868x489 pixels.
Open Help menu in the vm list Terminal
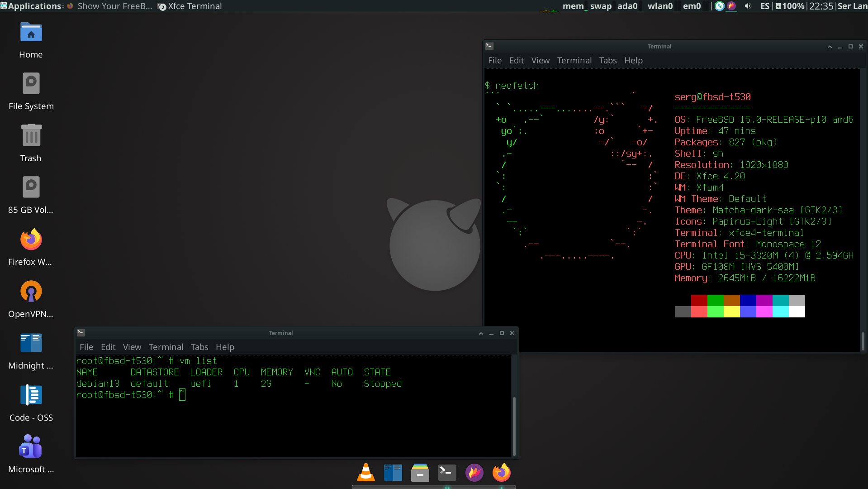click(x=225, y=347)
